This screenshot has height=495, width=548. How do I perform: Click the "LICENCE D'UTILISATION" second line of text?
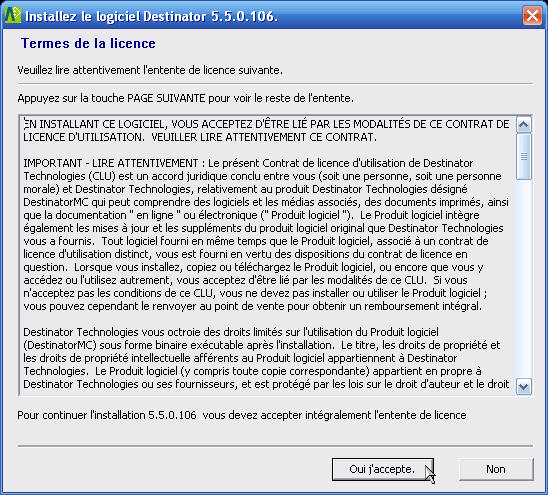200,137
